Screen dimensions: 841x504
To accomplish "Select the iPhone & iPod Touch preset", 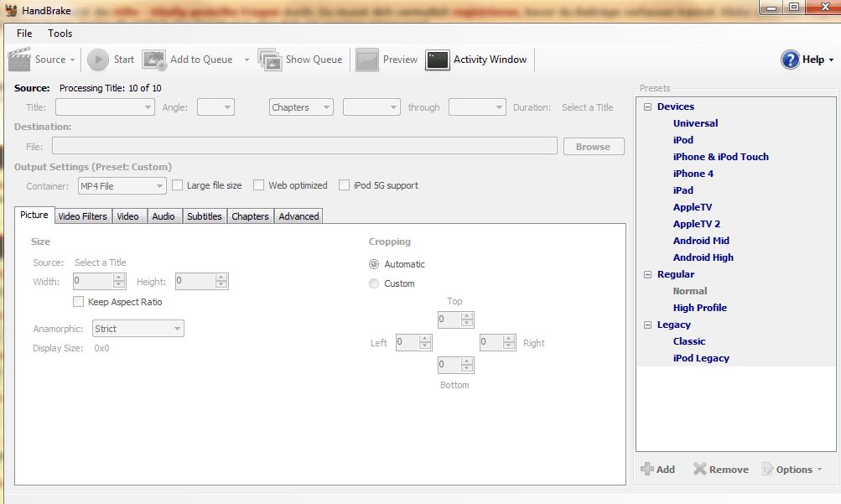I will click(721, 157).
